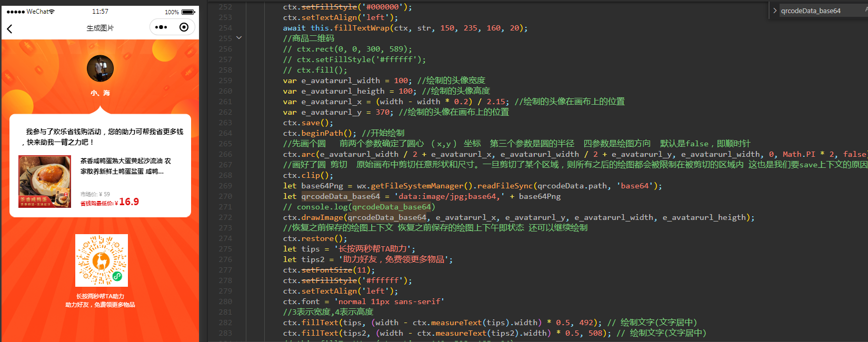Click ctx.beginPath() on line 264
Image resolution: width=868 pixels, height=342 pixels.
click(x=320, y=133)
